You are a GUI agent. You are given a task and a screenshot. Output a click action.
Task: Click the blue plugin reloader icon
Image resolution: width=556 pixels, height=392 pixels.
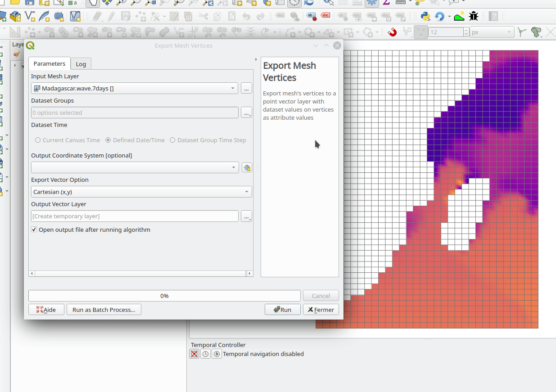(x=439, y=17)
